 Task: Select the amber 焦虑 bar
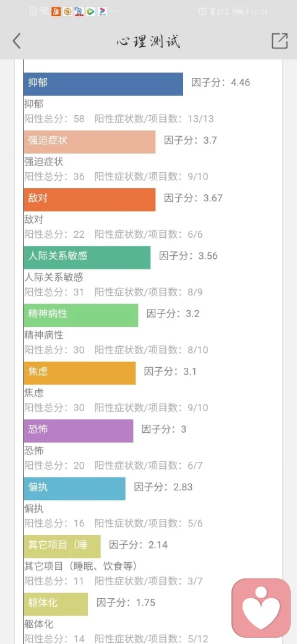[80, 373]
